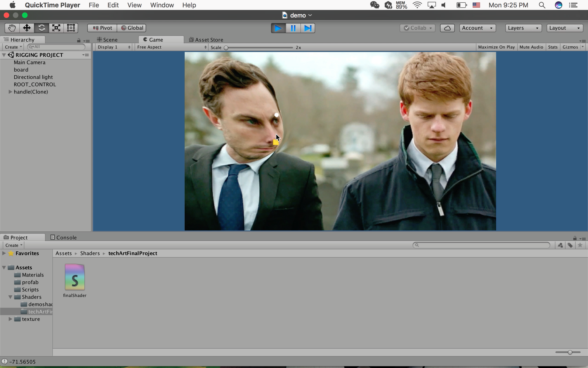
Task: Click the Project search field
Action: click(481, 245)
